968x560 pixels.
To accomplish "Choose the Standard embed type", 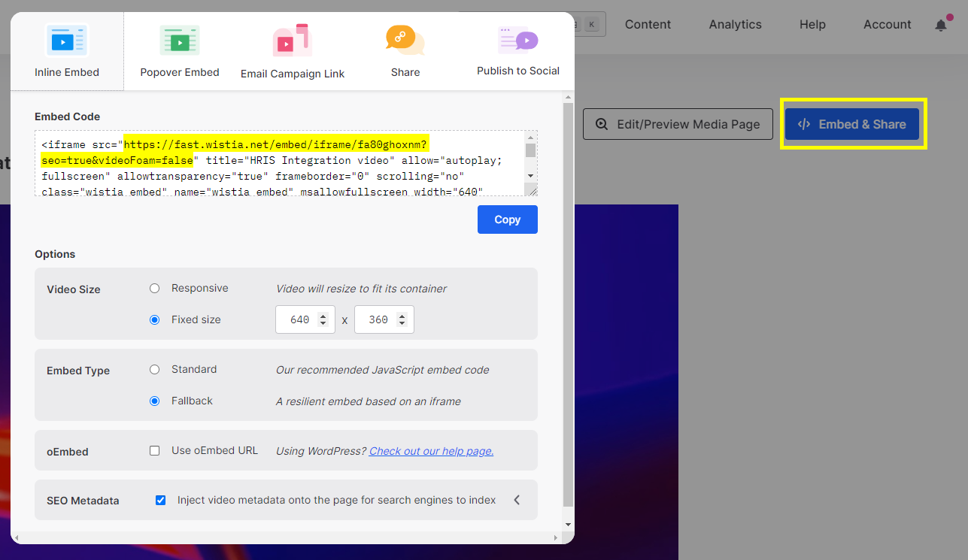I will tap(154, 369).
